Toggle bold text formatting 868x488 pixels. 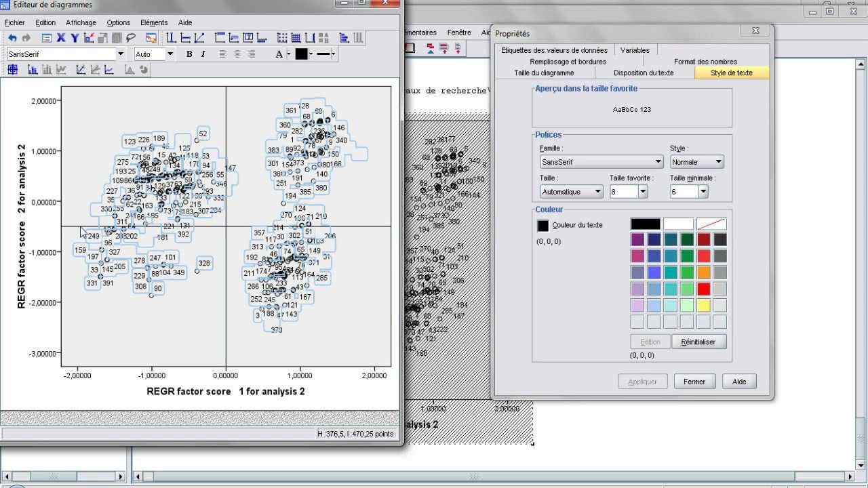click(189, 54)
